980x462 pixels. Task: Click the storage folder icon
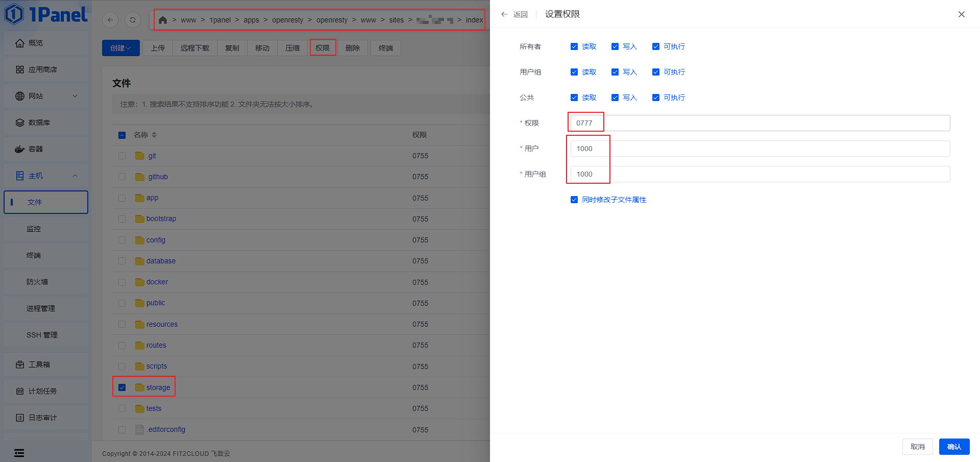coord(139,387)
